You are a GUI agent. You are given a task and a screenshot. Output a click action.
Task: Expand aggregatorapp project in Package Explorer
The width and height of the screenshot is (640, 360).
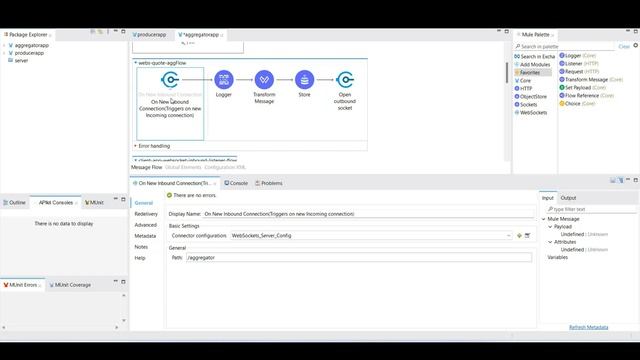pos(4,45)
